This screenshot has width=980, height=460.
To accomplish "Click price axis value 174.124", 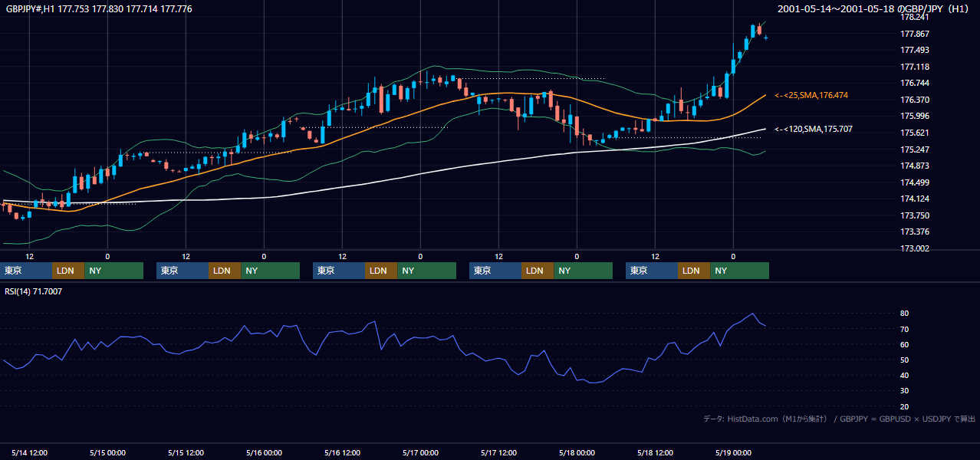I will (x=915, y=199).
